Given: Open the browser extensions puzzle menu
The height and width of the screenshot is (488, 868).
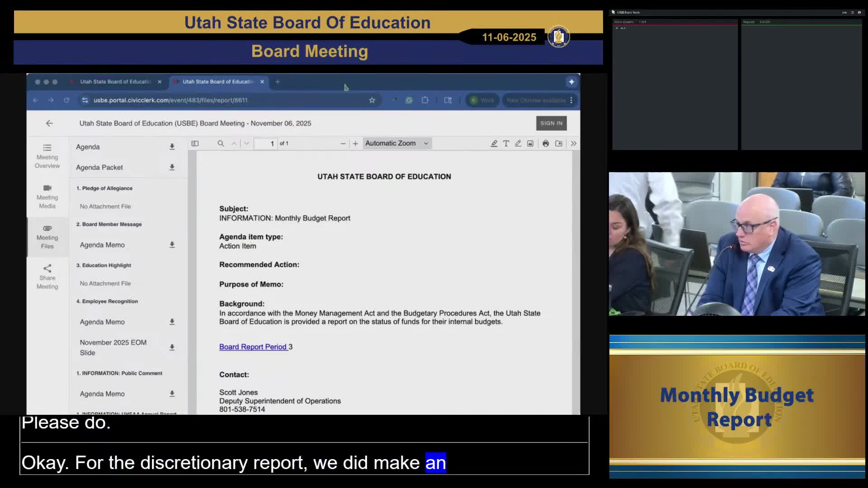Looking at the screenshot, I should pyautogui.click(x=425, y=100).
